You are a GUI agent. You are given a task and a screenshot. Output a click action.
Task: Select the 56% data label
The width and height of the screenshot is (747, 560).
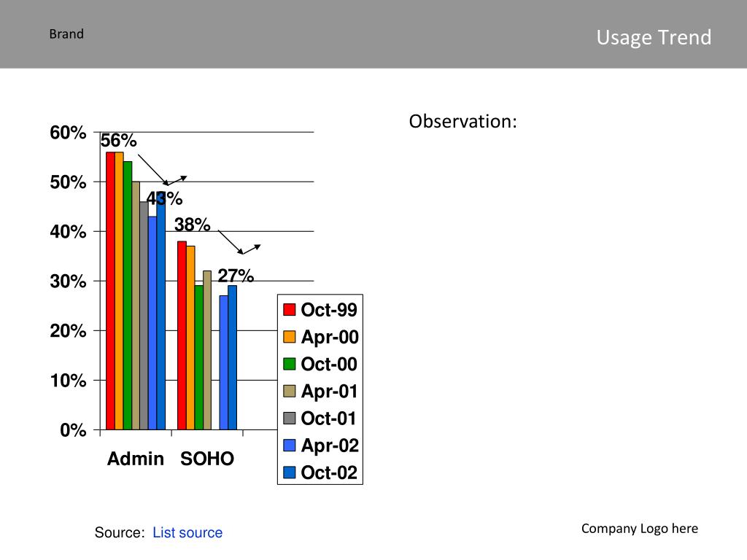[x=118, y=141]
